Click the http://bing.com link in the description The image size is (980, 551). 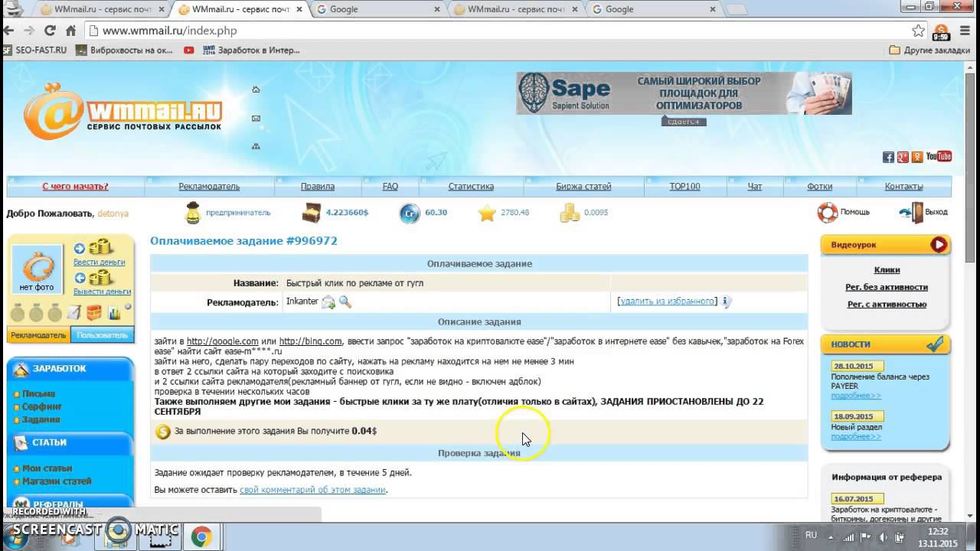[310, 341]
